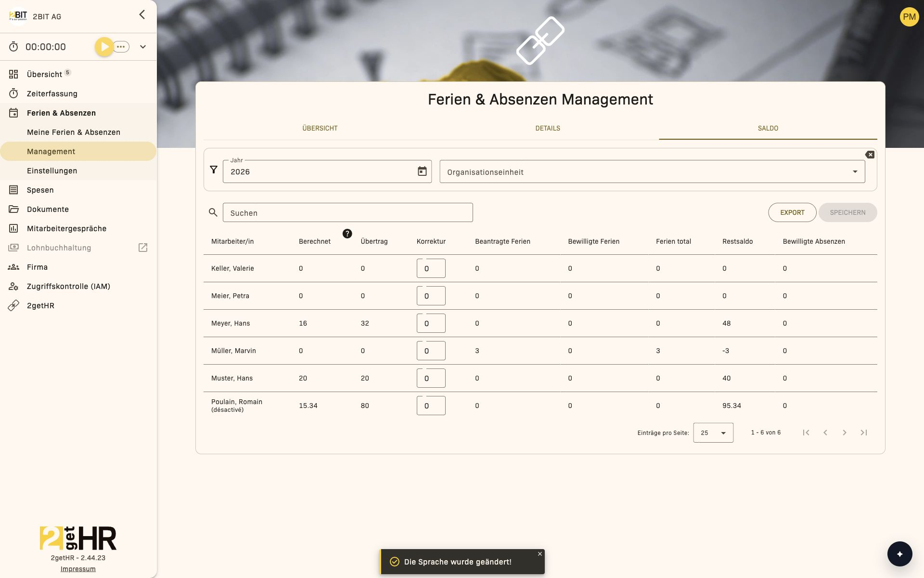The width and height of the screenshot is (924, 578).
Task: Jump to the last page arrow
Action: 864,433
